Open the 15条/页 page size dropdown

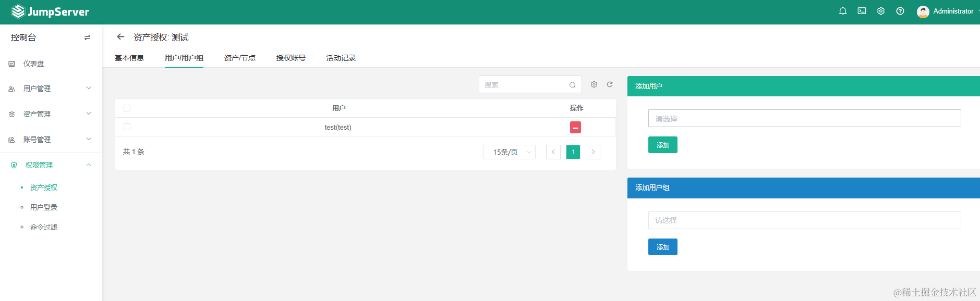pyautogui.click(x=510, y=152)
